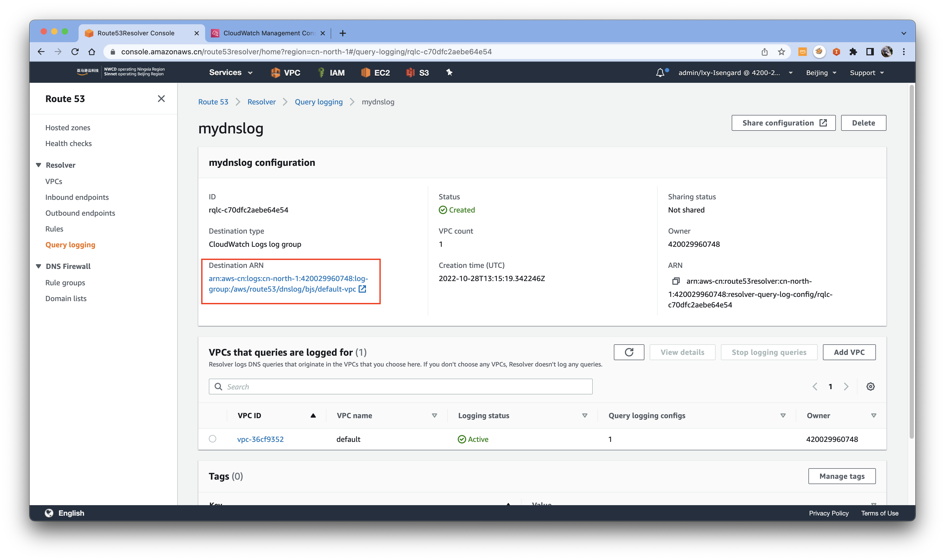Viewport: 945px width, 560px height.
Task: Open the tab search chevron
Action: 904,33
